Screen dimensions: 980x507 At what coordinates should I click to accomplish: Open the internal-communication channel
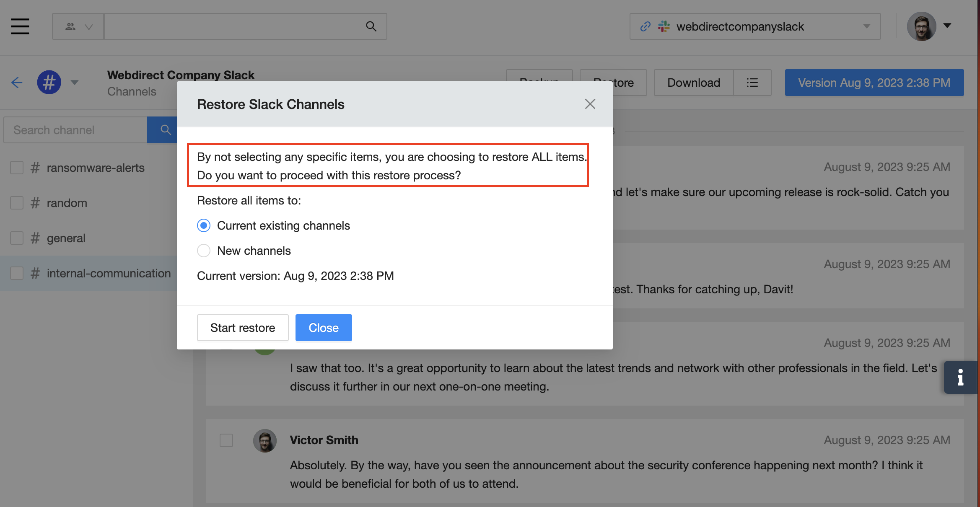pos(109,273)
